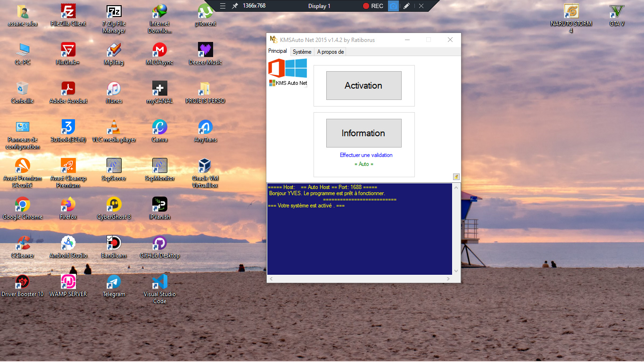Switch to the Système tab
The width and height of the screenshot is (644, 362).
pos(302,52)
